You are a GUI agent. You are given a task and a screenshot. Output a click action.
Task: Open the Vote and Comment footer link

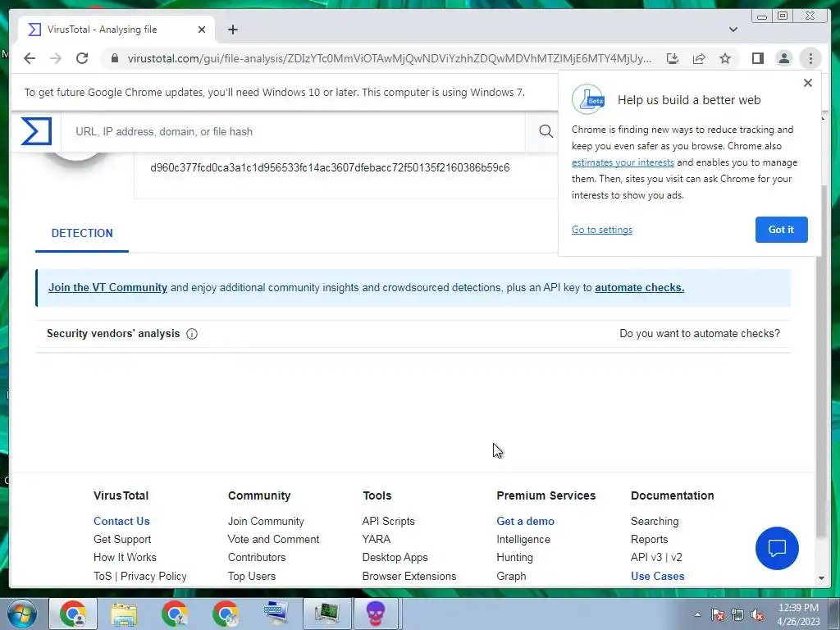click(273, 539)
